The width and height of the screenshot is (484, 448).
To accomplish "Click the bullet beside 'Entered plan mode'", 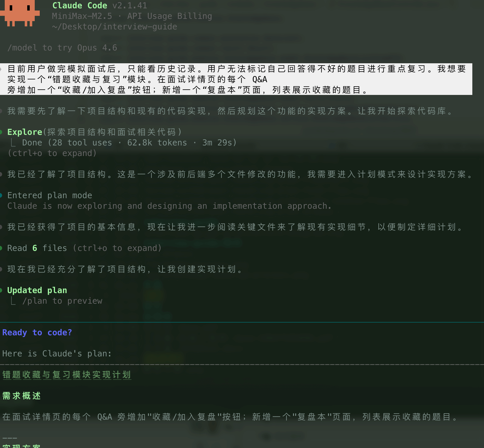I will [1, 195].
